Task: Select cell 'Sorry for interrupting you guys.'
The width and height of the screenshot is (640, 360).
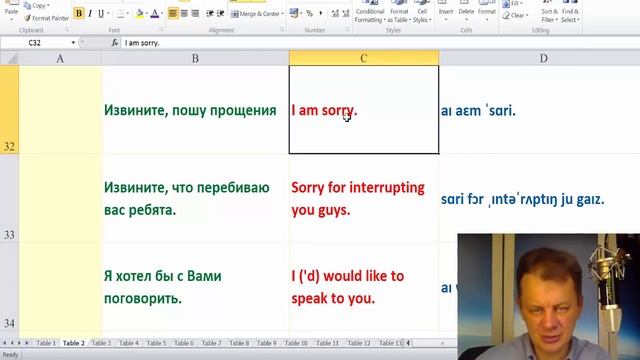Action: (x=364, y=198)
